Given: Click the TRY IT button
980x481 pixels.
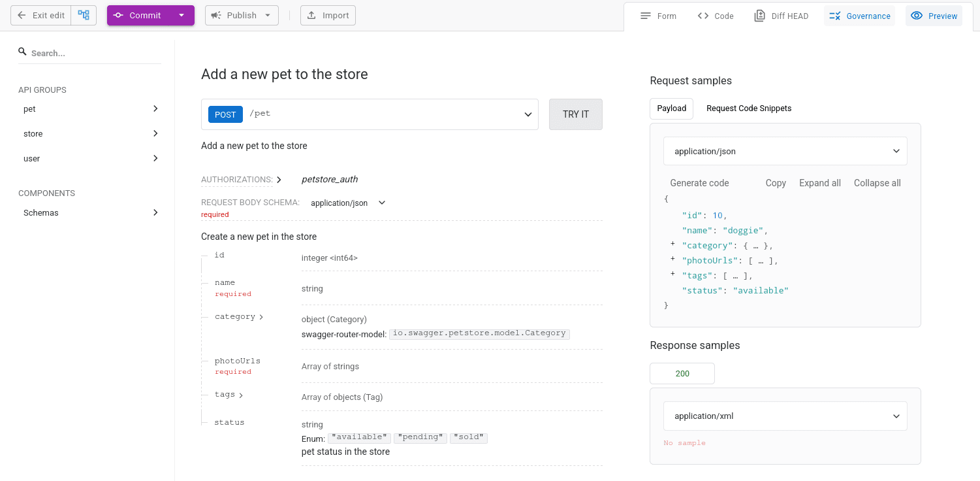Looking at the screenshot, I should click(x=576, y=114).
